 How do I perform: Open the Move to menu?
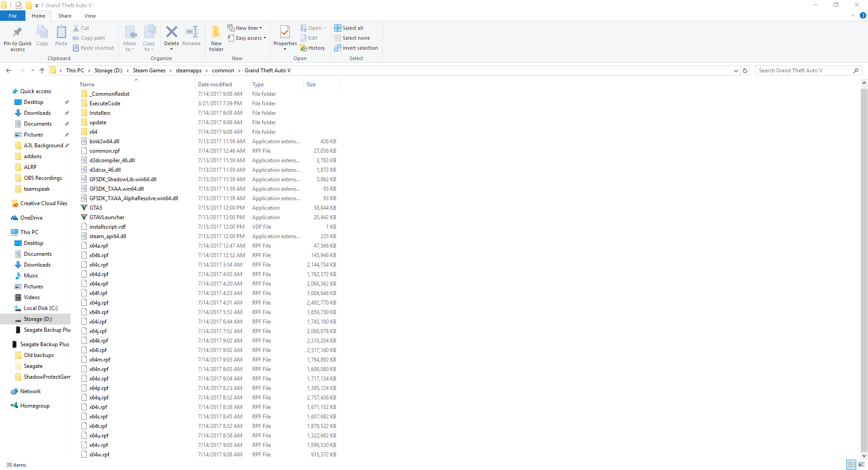[130, 38]
